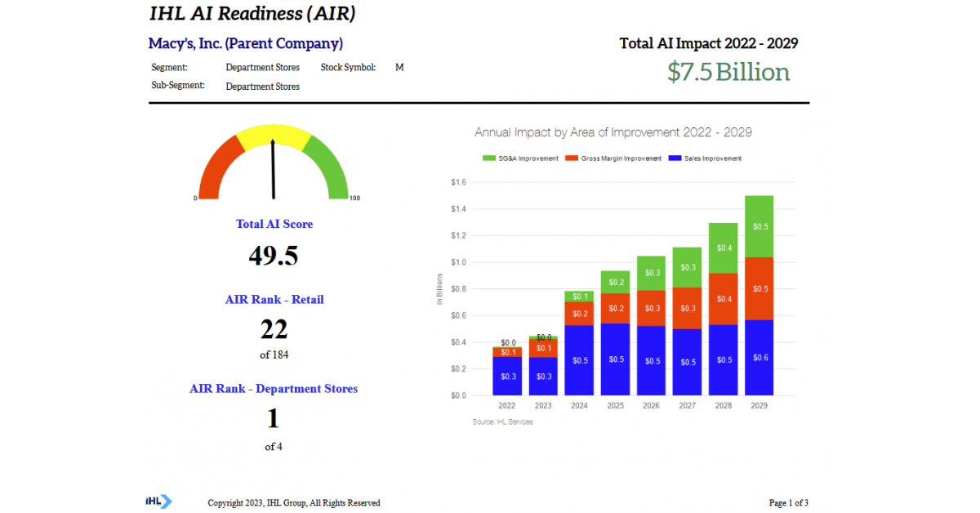Click the green SG&A Improvement legend swatch

(489, 158)
